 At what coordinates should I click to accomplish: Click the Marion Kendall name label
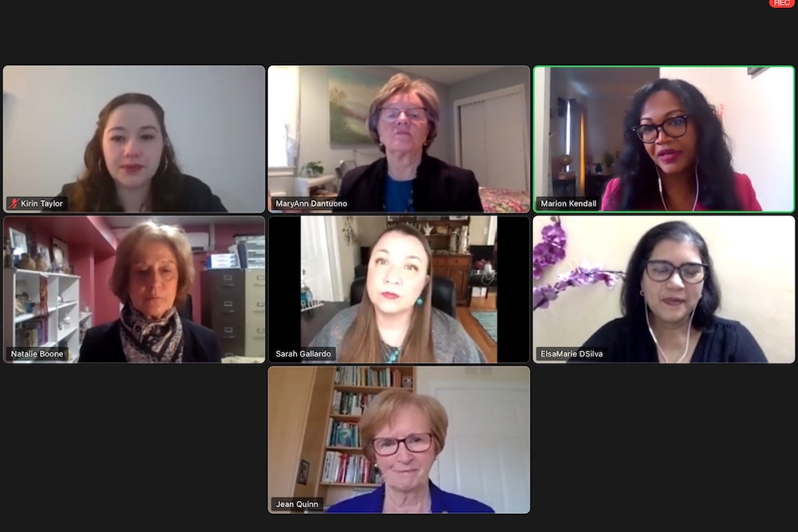568,203
